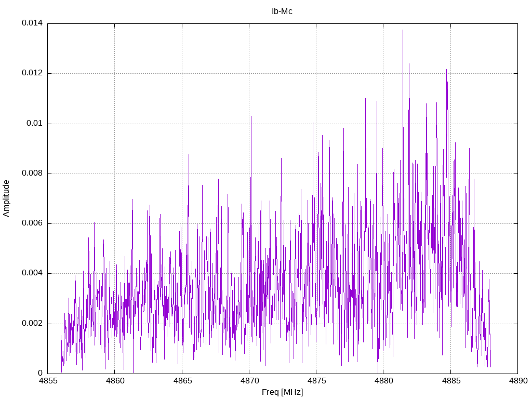Click y-axis tick label 0.004
Viewport: 532px width, 399px height.
pyautogui.click(x=32, y=273)
